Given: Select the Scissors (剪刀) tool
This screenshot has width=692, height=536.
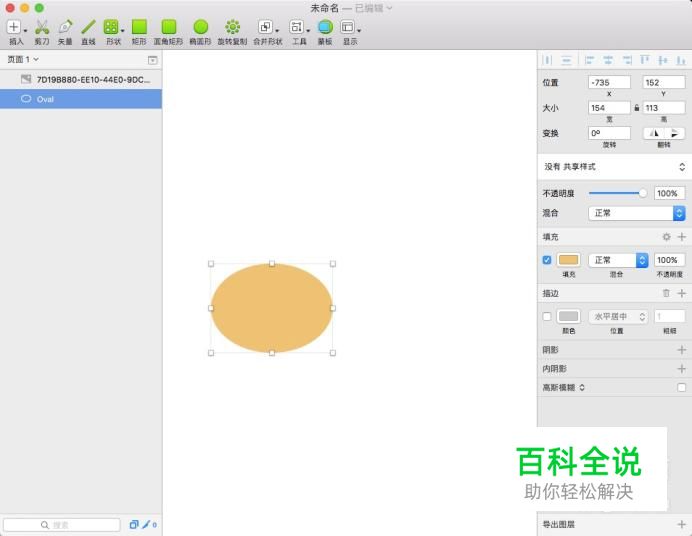Looking at the screenshot, I should (42, 27).
